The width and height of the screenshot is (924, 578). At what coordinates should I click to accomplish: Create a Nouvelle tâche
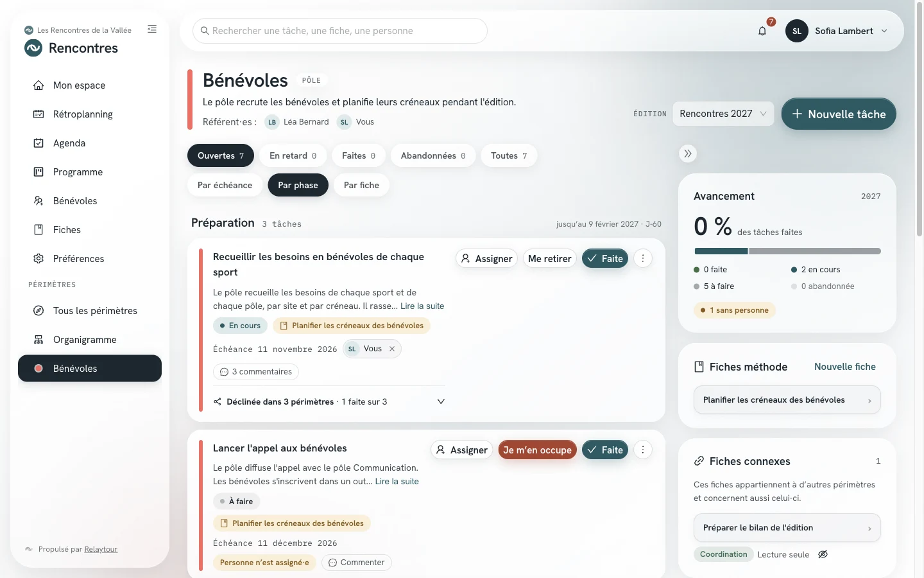[839, 114]
